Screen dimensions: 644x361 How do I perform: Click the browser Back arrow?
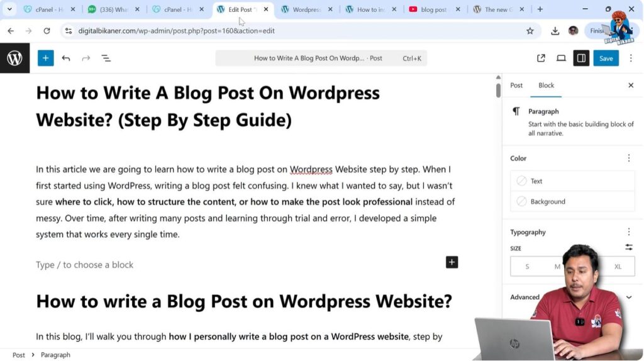(11, 31)
